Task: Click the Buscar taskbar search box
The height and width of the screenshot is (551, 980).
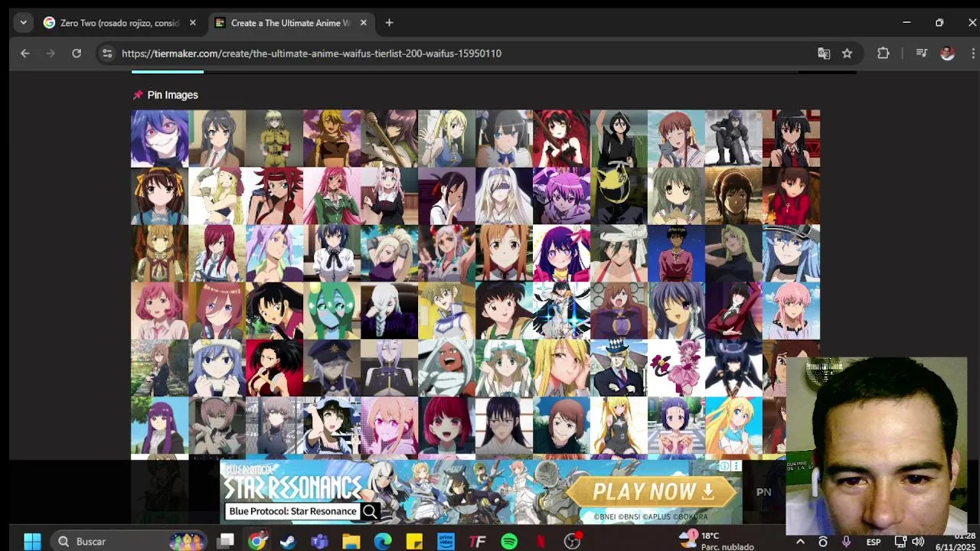Action: coord(130,542)
